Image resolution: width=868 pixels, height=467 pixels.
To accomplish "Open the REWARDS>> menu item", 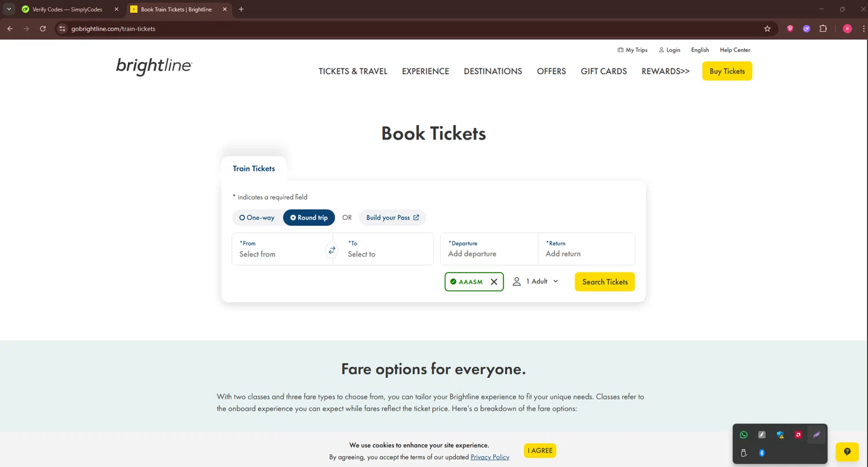I will 665,71.
